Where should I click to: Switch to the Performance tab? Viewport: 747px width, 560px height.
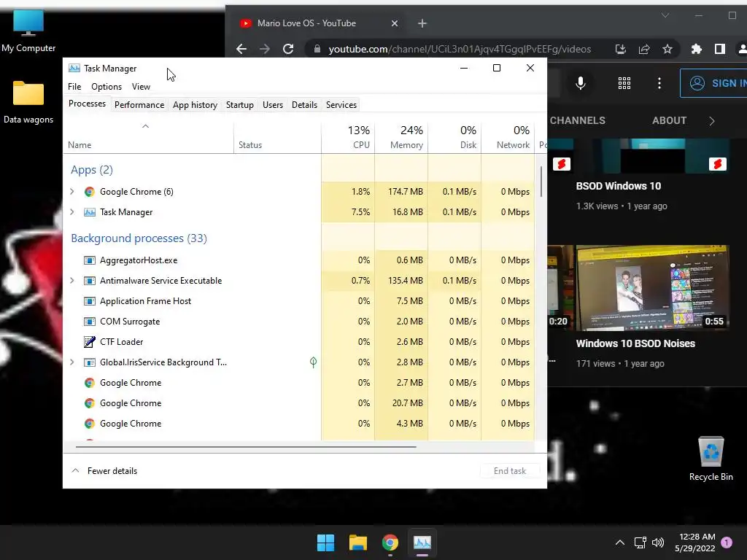click(139, 105)
